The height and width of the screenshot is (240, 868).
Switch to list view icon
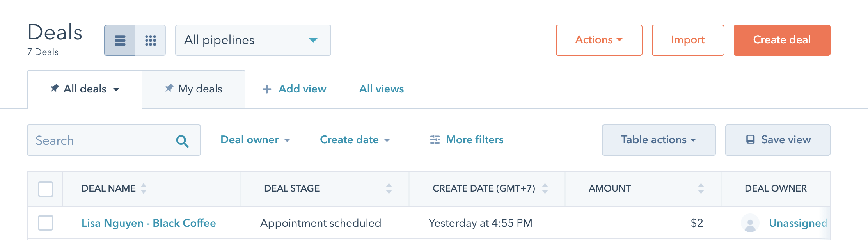click(120, 40)
